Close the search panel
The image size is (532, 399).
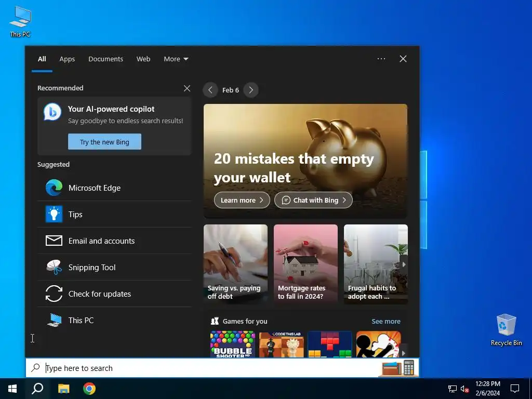[x=403, y=59]
